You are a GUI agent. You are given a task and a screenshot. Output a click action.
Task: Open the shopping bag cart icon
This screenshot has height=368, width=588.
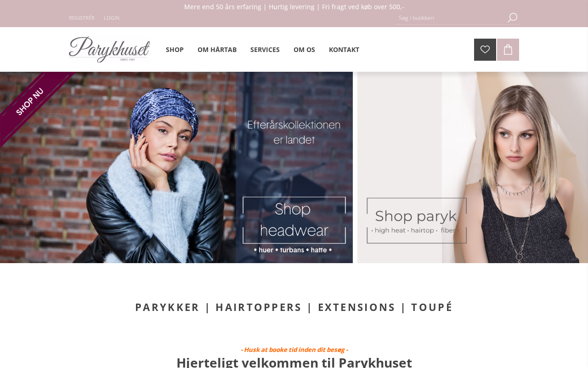coord(508,50)
